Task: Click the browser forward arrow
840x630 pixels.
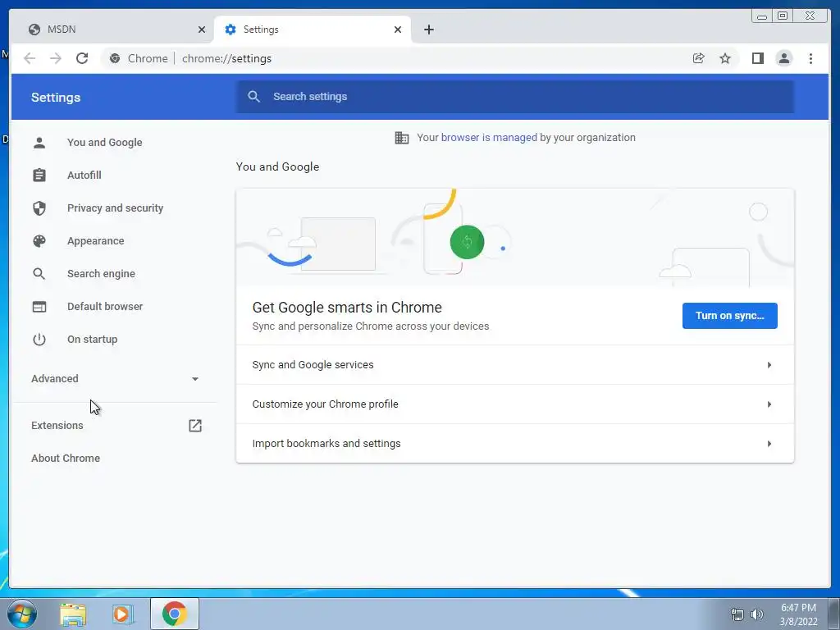Action: click(x=56, y=58)
